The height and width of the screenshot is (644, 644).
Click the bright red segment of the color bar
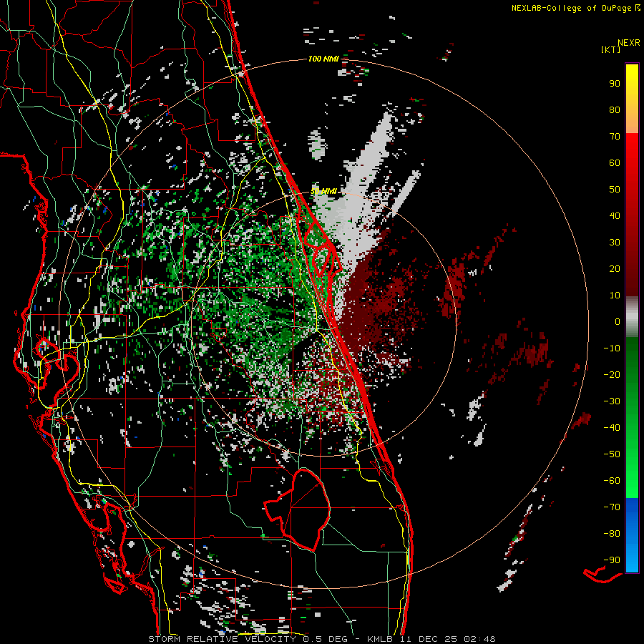point(632,150)
